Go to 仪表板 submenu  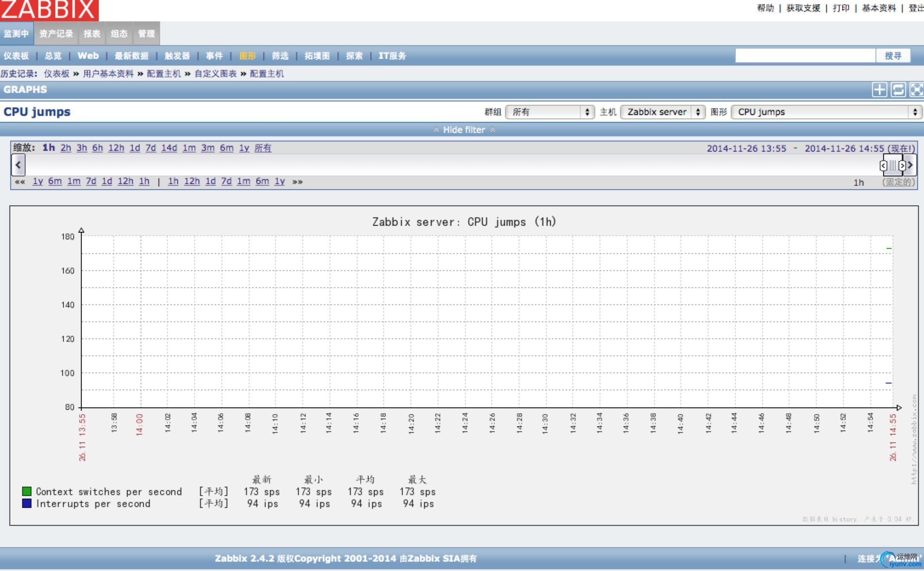[16, 56]
